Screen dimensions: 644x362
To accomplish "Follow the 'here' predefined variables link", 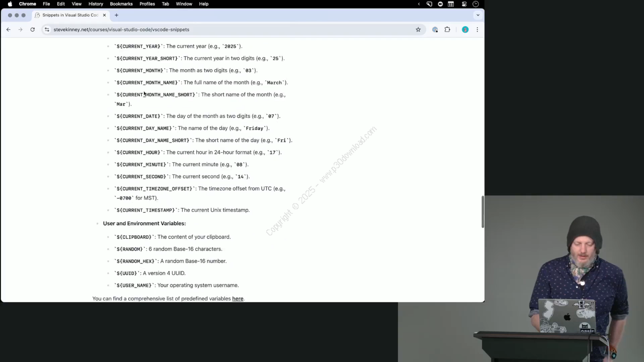I will (x=237, y=299).
